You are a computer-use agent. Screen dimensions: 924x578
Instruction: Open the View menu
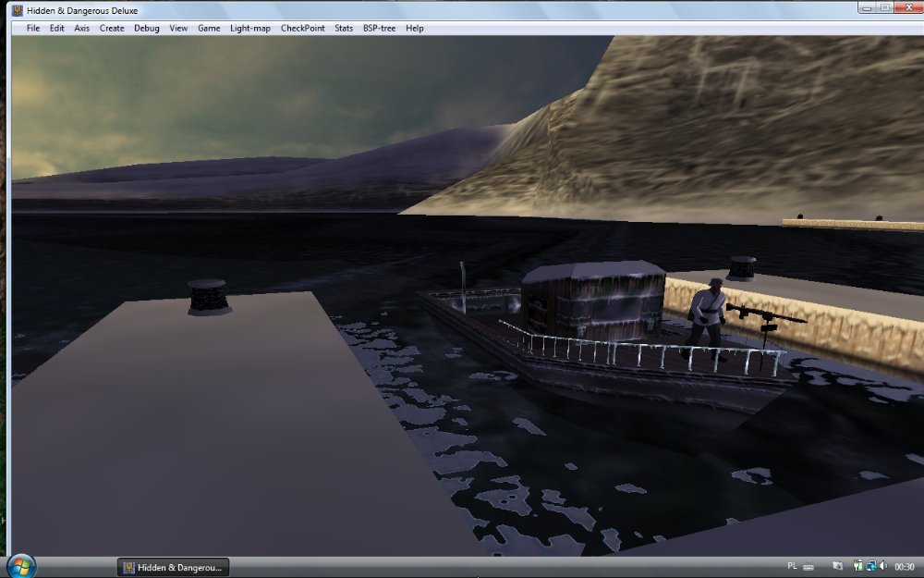[178, 29]
